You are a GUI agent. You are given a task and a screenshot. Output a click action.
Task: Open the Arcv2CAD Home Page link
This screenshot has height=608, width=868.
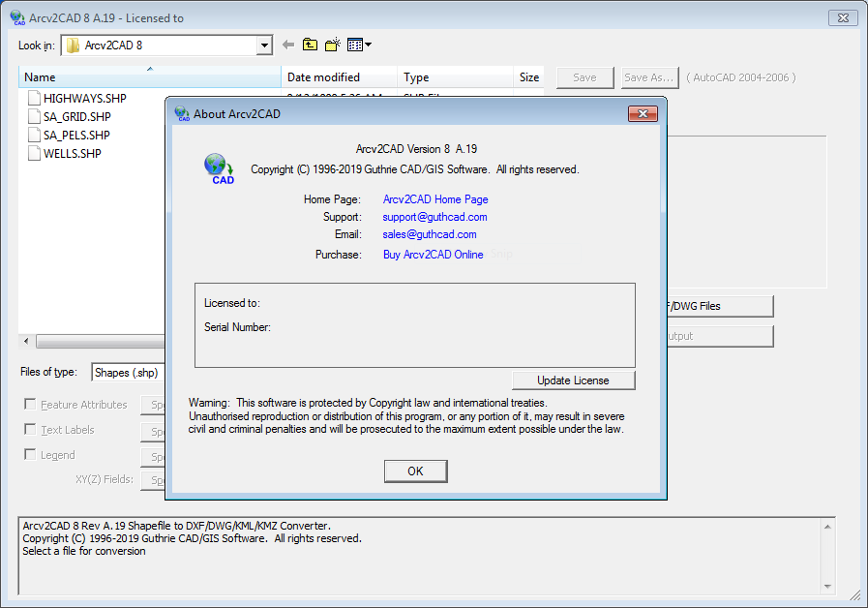(x=435, y=199)
